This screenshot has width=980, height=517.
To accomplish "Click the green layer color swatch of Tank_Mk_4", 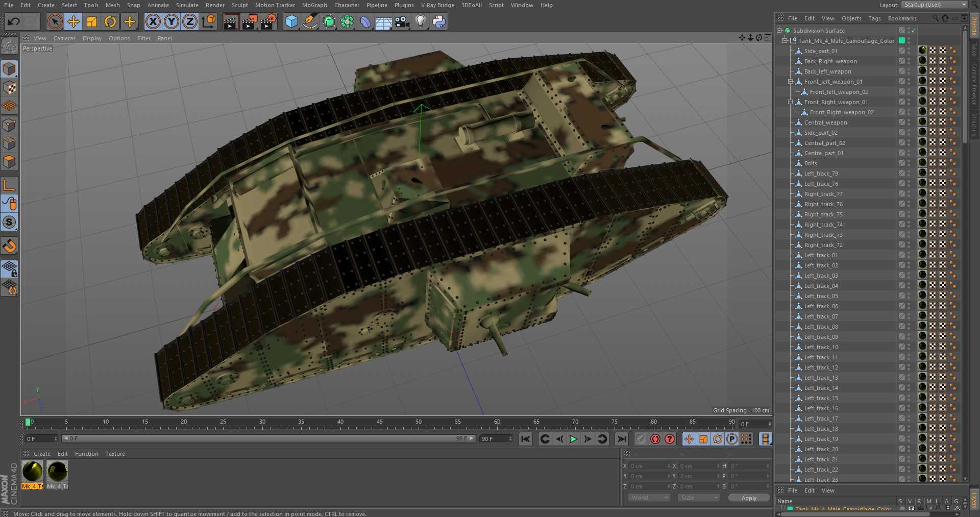I will (x=902, y=41).
